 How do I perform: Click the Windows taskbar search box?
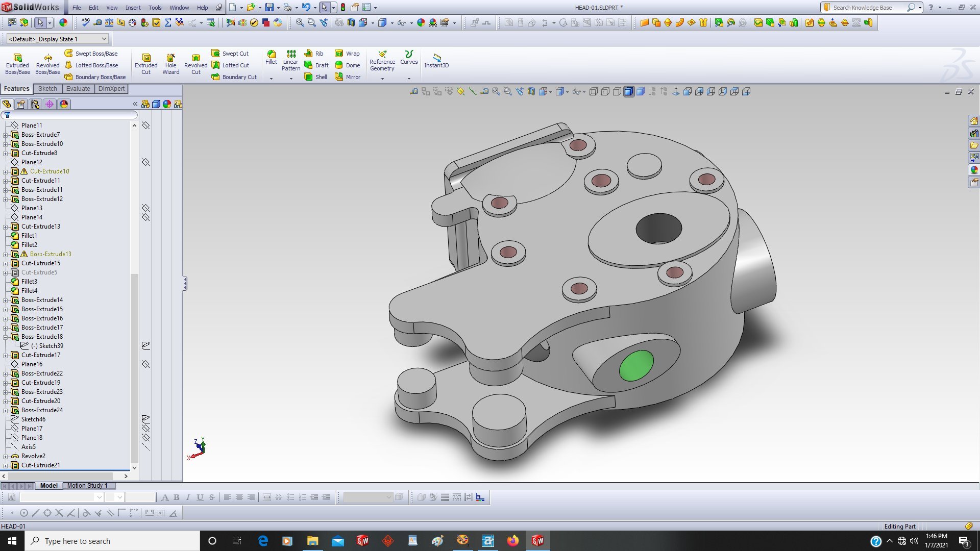click(x=112, y=541)
